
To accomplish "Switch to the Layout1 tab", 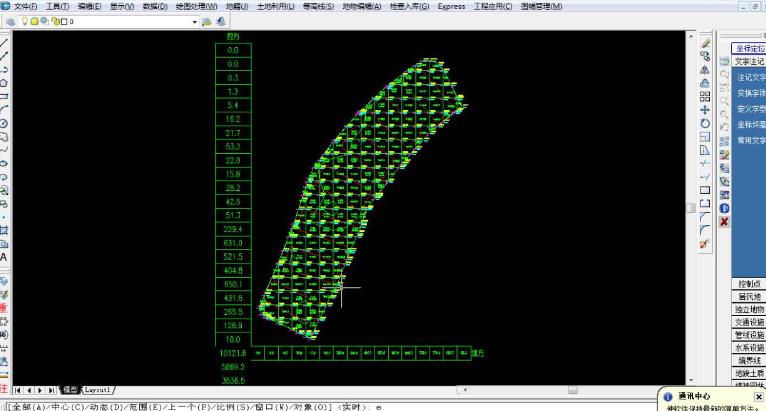I will (x=98, y=389).
